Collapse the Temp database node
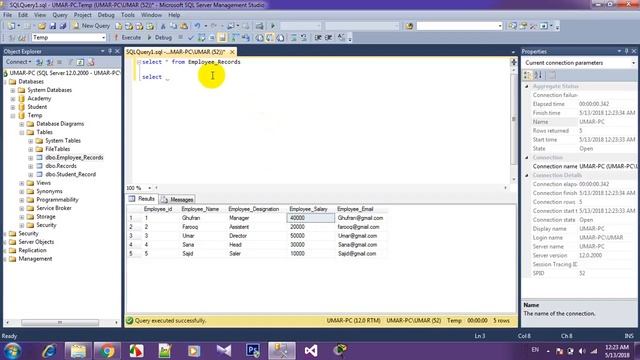The height and width of the screenshot is (360, 640). (x=13, y=116)
